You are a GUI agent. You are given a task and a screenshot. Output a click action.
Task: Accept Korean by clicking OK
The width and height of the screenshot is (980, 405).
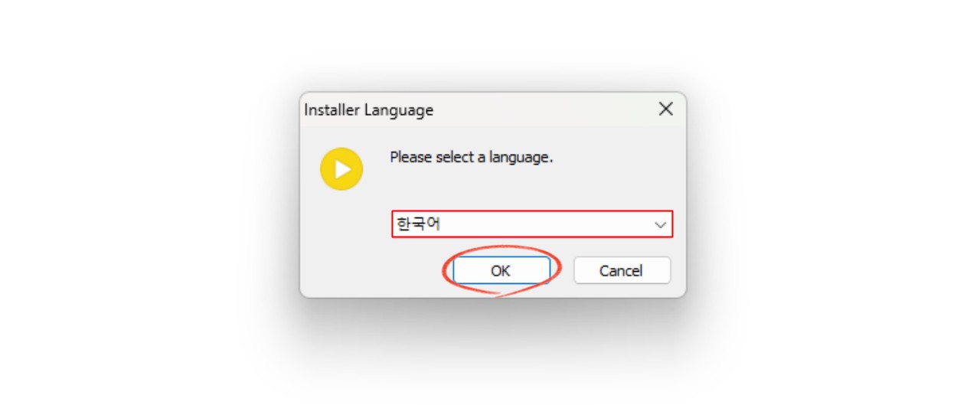(x=501, y=270)
